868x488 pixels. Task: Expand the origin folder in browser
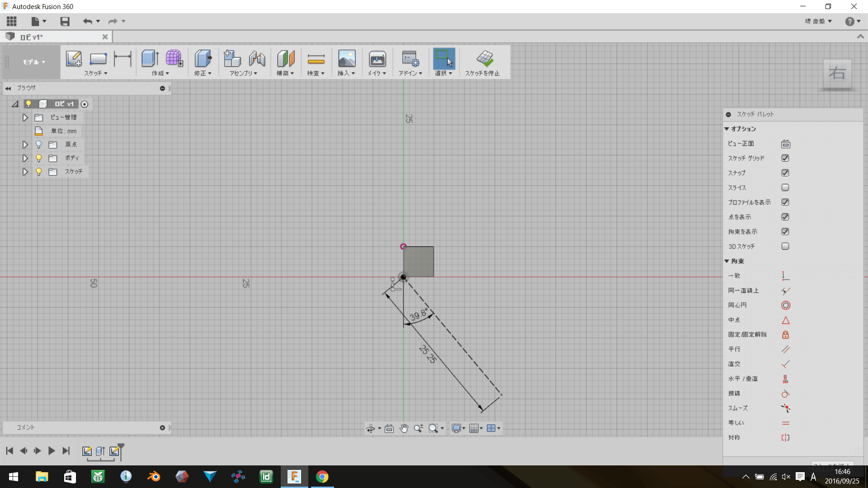pyautogui.click(x=25, y=145)
